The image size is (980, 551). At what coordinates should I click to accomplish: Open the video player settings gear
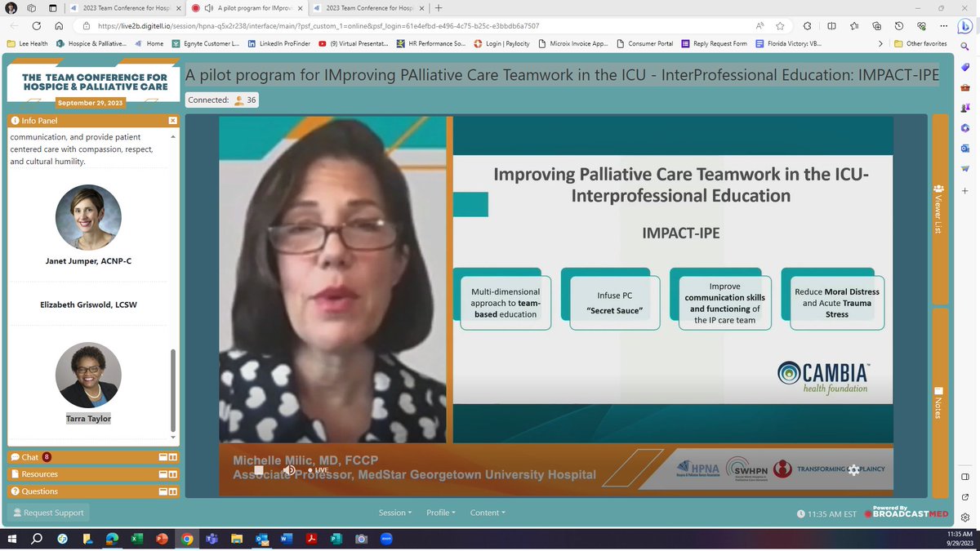tap(854, 470)
